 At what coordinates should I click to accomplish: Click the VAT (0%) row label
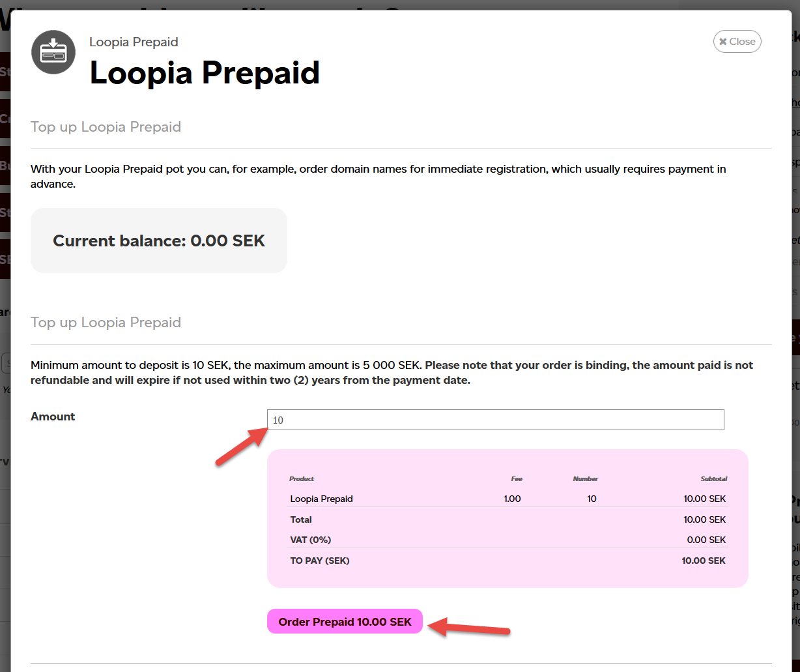pyautogui.click(x=311, y=540)
